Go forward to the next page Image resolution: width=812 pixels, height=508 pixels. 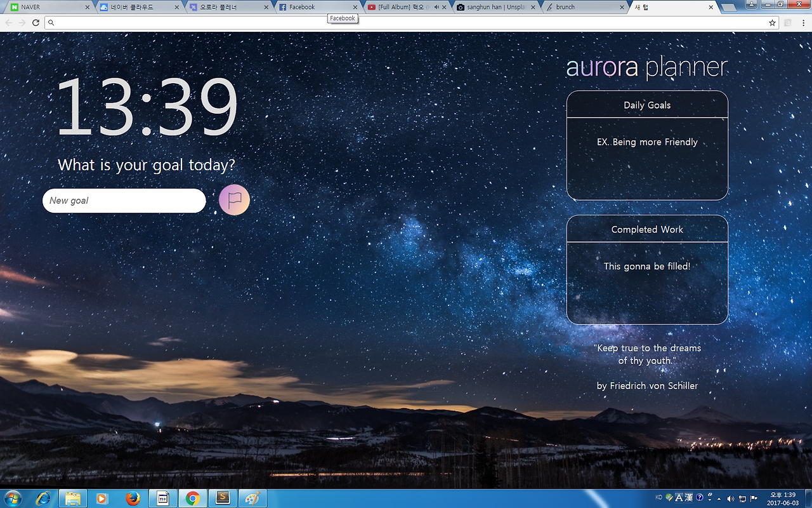click(x=22, y=22)
